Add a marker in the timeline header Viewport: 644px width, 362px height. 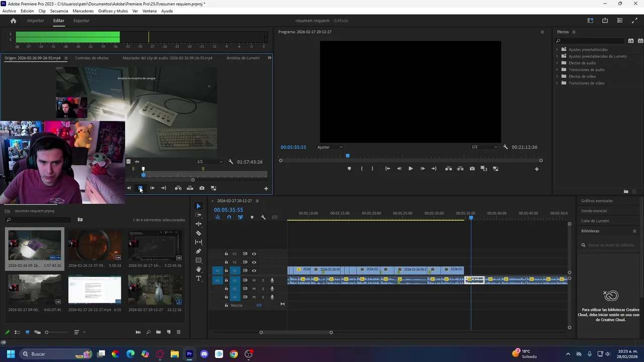click(252, 217)
